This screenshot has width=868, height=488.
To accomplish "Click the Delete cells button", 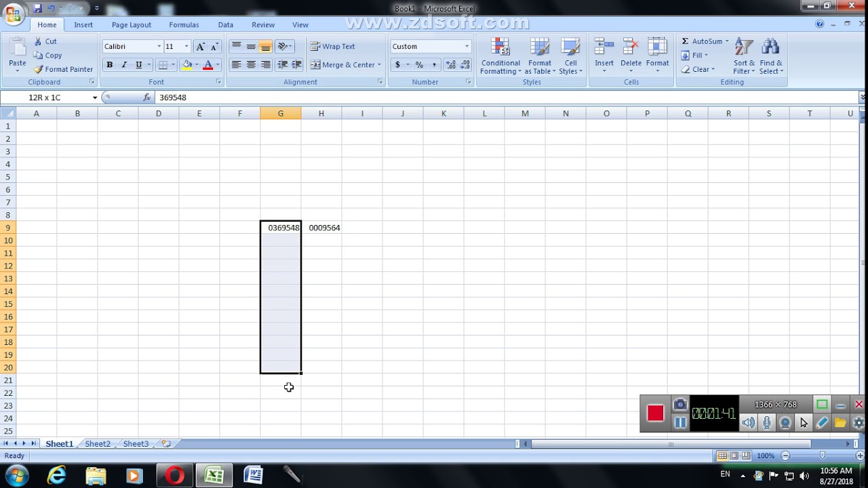I will tap(631, 56).
